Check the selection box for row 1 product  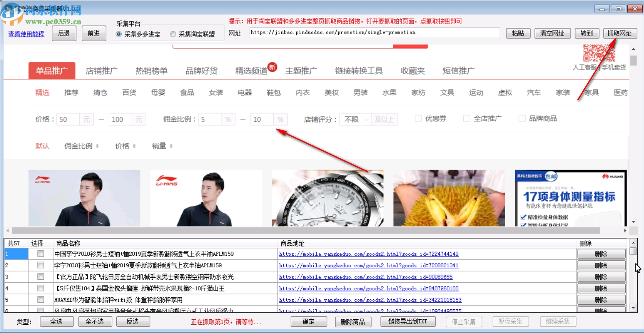(x=40, y=254)
